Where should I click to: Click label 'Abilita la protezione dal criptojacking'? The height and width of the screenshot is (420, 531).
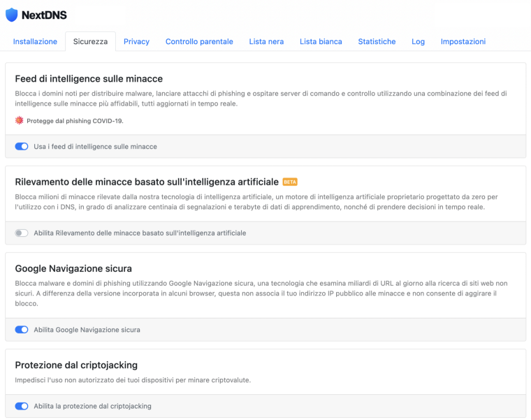click(92, 406)
